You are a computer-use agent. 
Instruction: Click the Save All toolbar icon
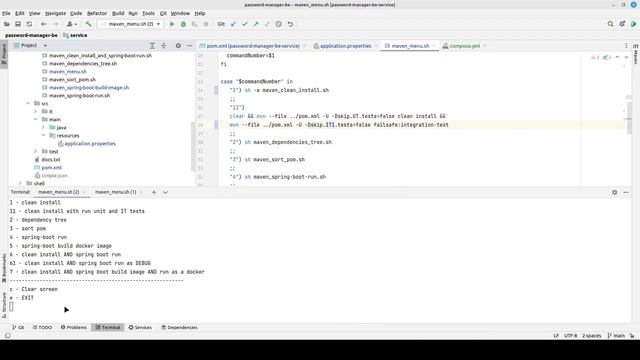pos(18,24)
